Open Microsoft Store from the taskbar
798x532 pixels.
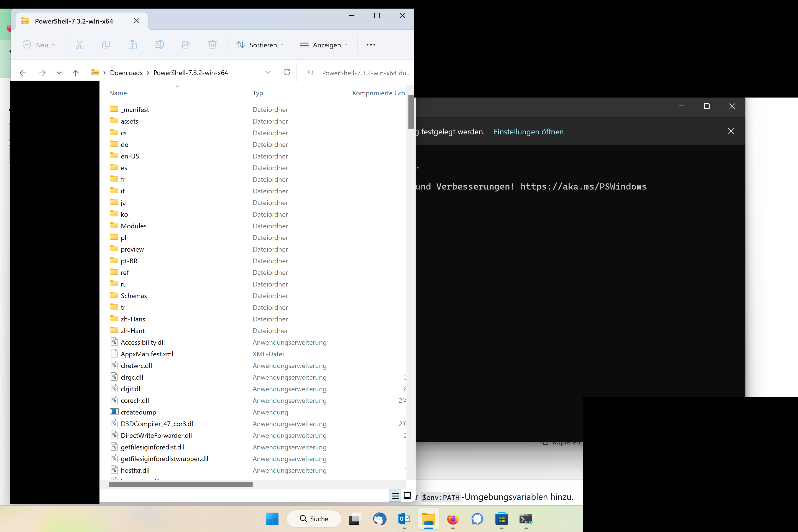click(x=502, y=519)
